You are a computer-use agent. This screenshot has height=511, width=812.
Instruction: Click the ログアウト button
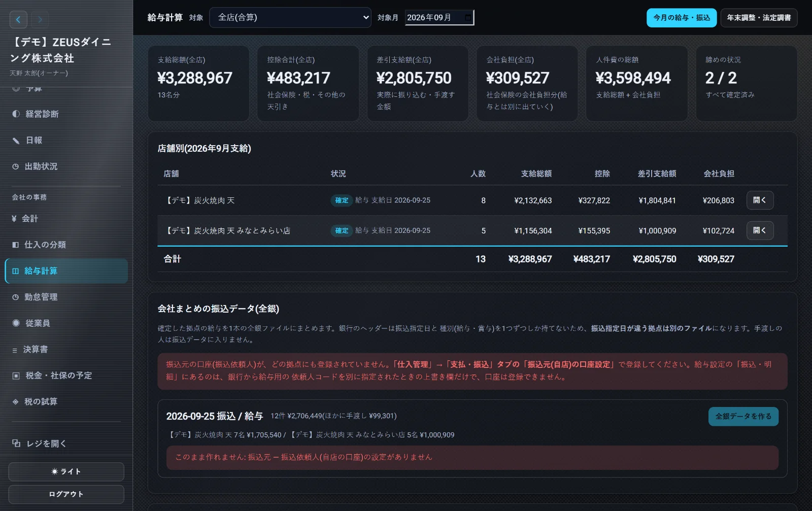pyautogui.click(x=66, y=494)
